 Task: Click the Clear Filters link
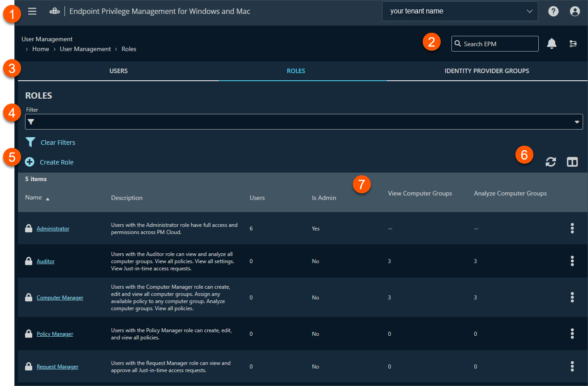(x=58, y=143)
